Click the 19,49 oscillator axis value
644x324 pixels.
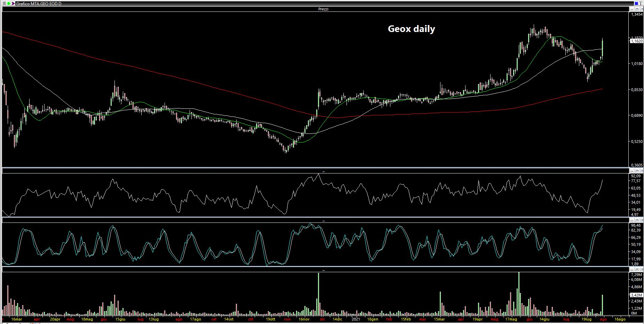[x=636, y=209]
